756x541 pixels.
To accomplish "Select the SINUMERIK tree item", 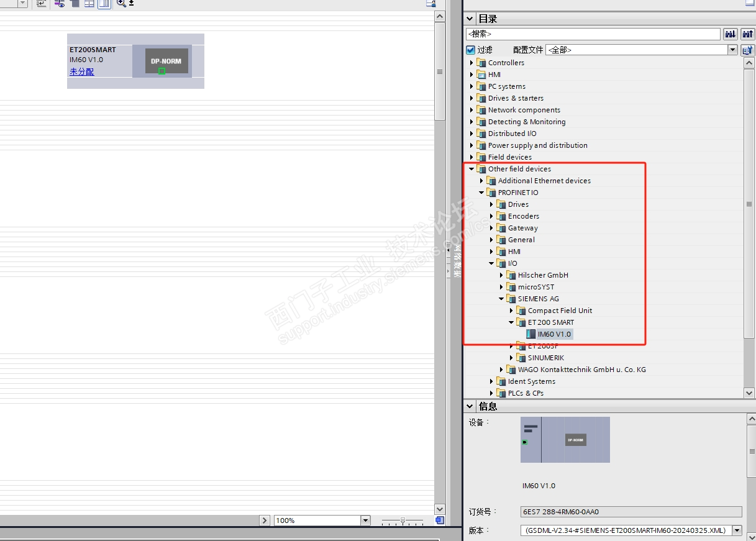I will 546,358.
